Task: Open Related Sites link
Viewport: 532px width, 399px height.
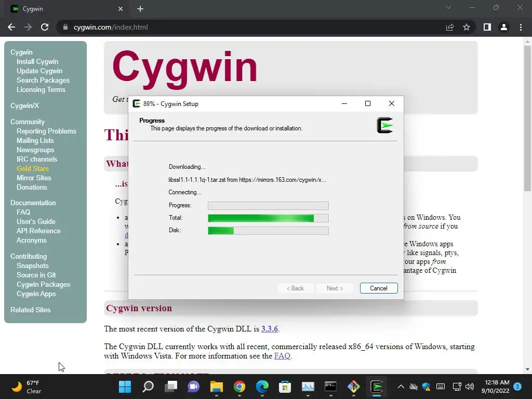Action: click(30, 310)
